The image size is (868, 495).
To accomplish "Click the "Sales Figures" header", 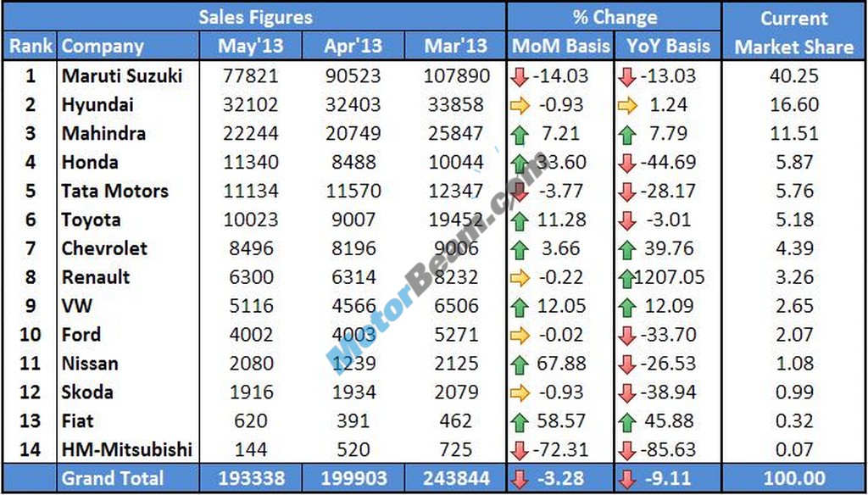I will pyautogui.click(x=255, y=17).
